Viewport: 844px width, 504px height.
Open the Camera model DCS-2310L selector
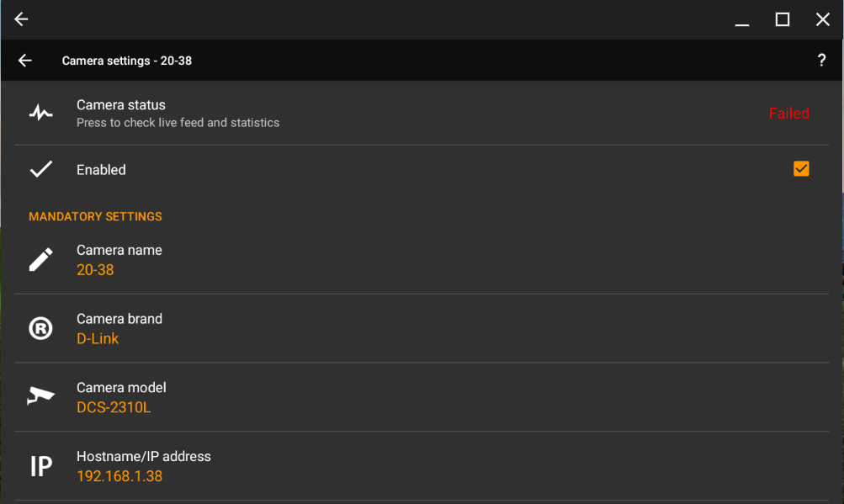tap(422, 397)
